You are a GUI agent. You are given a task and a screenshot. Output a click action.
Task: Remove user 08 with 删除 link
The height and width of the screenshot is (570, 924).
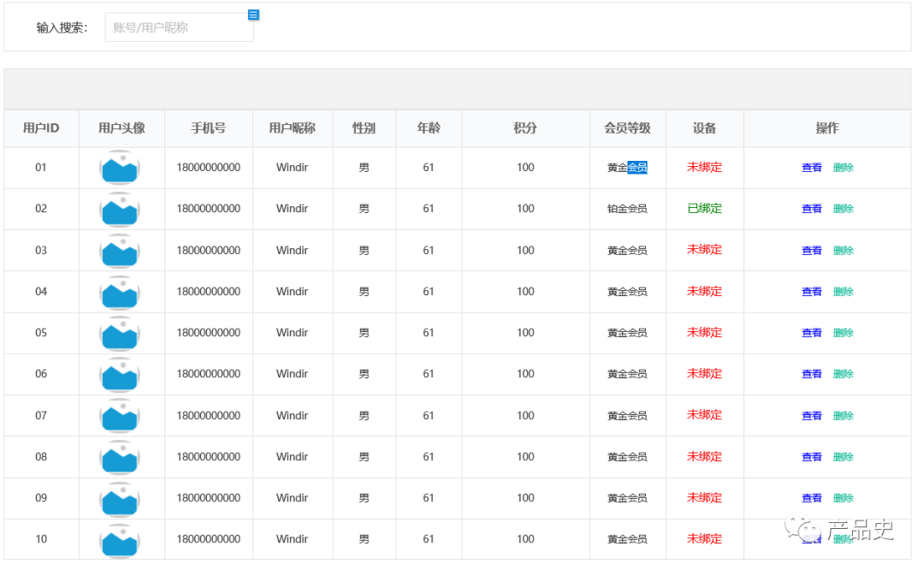coord(843,457)
